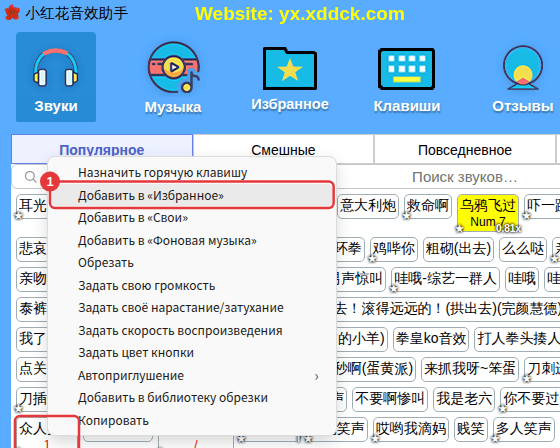Play the 意大利炮 sound
Screen dimensions: 560x448
[x=368, y=206]
